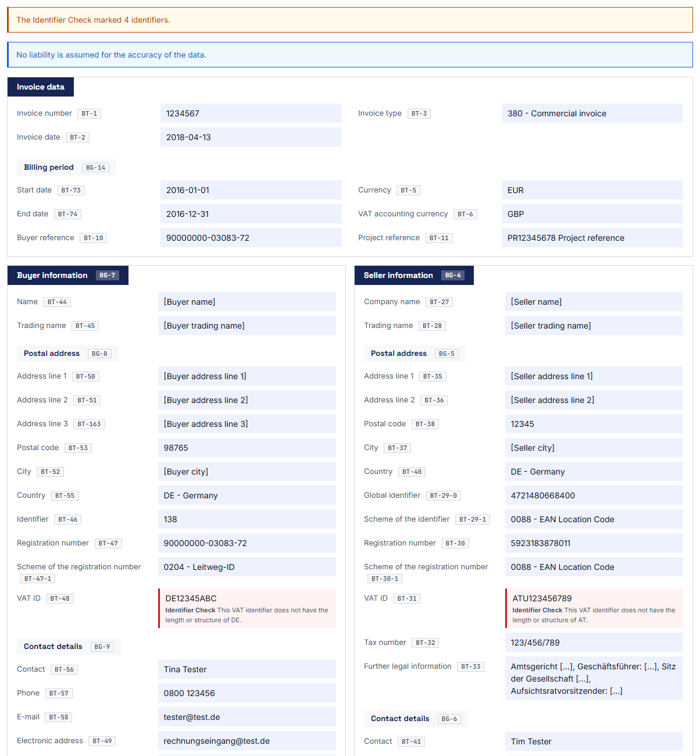The image size is (700, 756).
Task: Click the invoice number value 1234567
Action: pyautogui.click(x=251, y=113)
